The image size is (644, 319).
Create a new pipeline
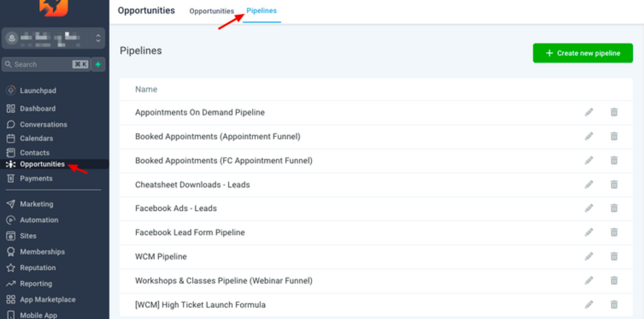coord(583,53)
